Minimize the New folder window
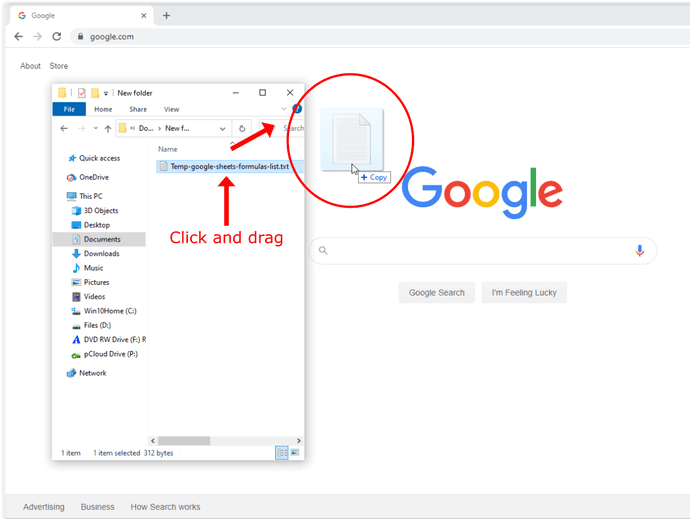 tap(236, 93)
